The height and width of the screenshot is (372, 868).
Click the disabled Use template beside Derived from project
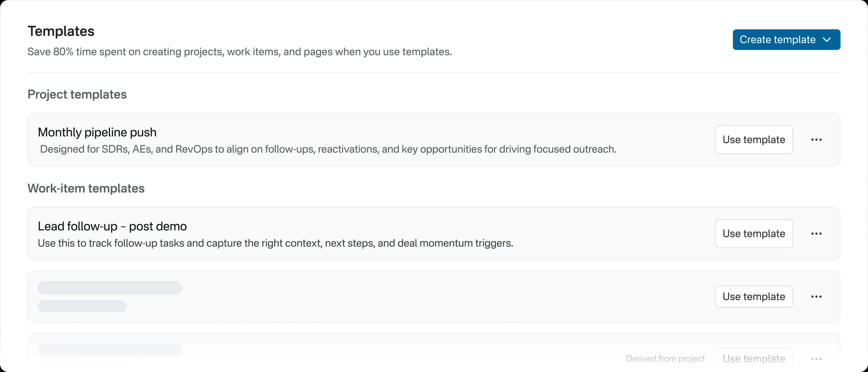point(754,358)
